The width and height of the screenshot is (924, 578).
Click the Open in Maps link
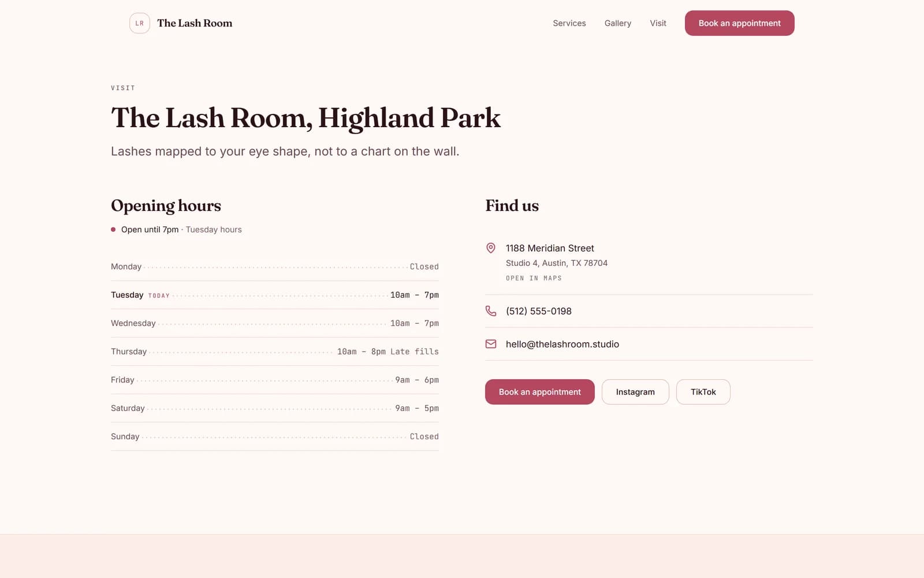coord(534,278)
